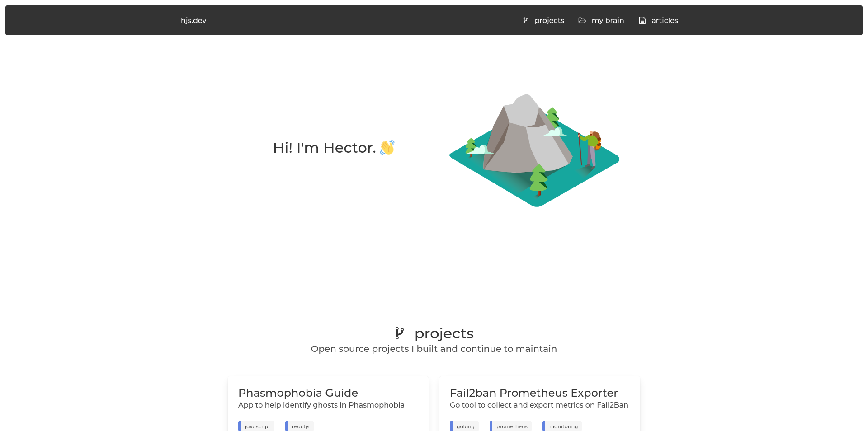Select the reactjs tag

tap(300, 426)
